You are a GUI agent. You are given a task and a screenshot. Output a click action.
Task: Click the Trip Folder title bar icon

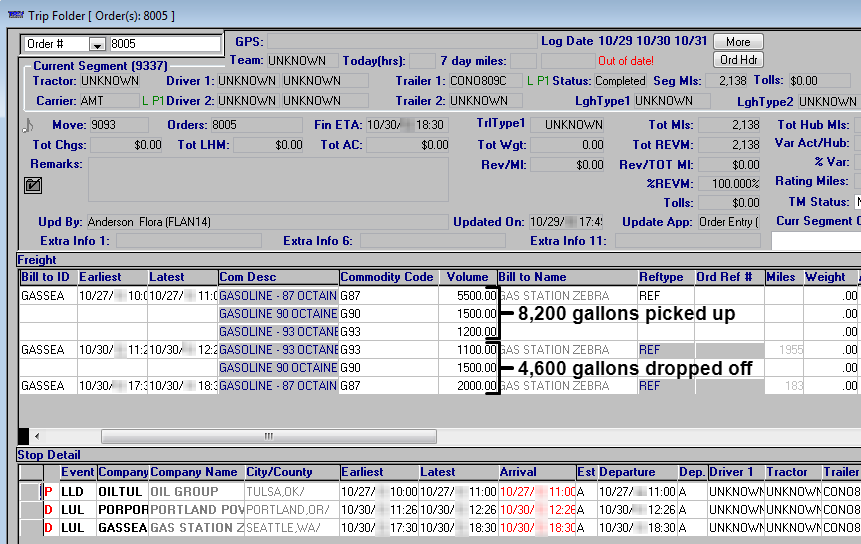[x=14, y=15]
